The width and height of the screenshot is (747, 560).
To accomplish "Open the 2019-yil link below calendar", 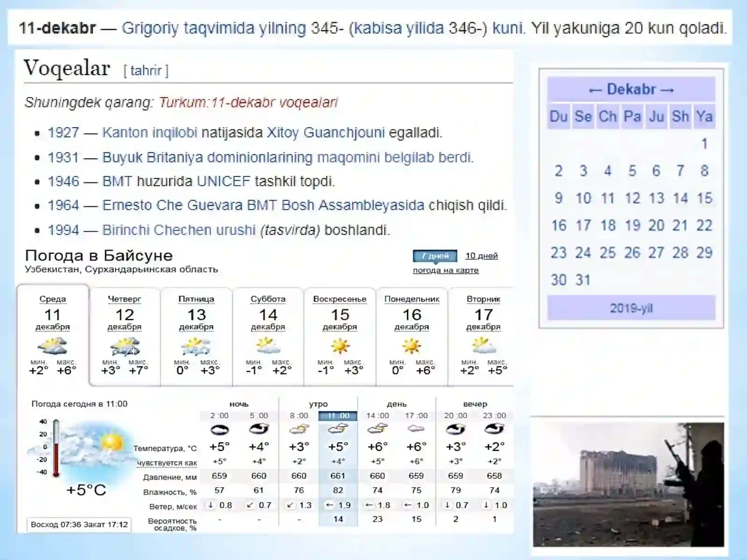I will point(631,308).
